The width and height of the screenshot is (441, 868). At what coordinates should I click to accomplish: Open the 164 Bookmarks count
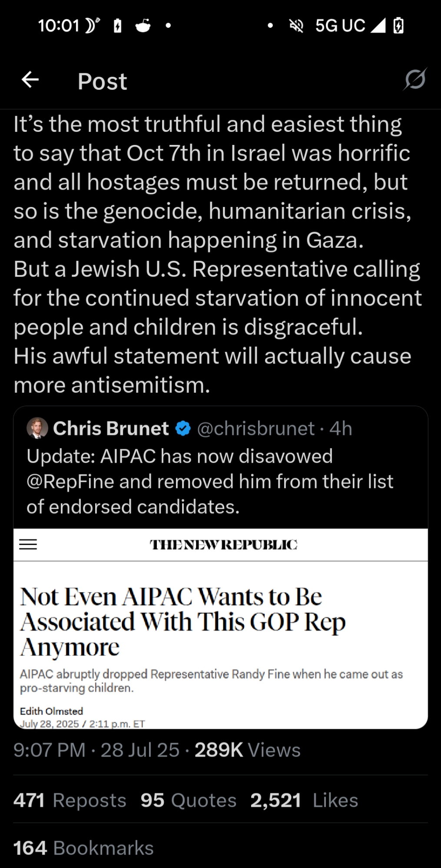pyautogui.click(x=83, y=848)
